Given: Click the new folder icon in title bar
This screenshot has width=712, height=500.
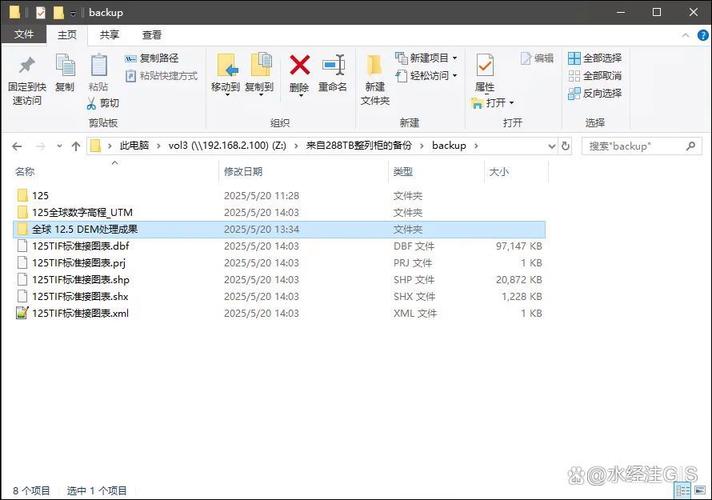Looking at the screenshot, I should coord(58,12).
